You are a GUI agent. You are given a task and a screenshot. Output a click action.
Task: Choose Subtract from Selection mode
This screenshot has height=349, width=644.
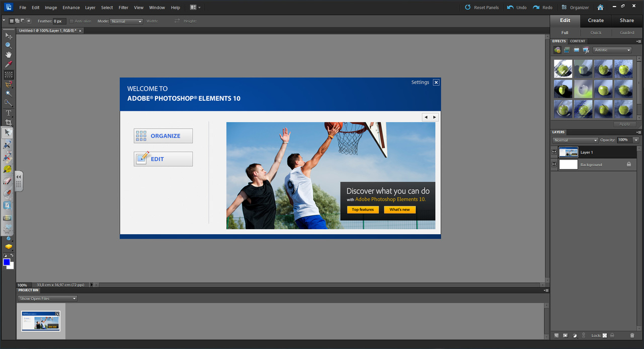click(22, 21)
